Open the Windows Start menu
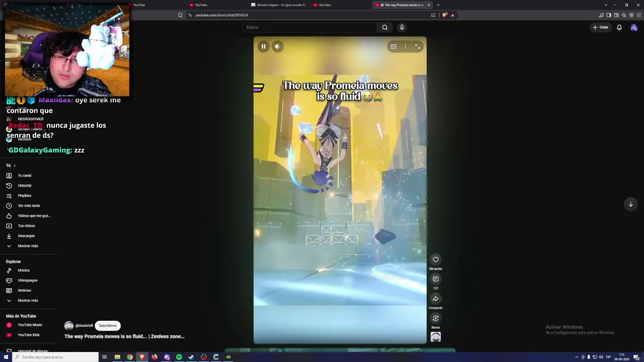The width and height of the screenshot is (644, 362). (6, 357)
